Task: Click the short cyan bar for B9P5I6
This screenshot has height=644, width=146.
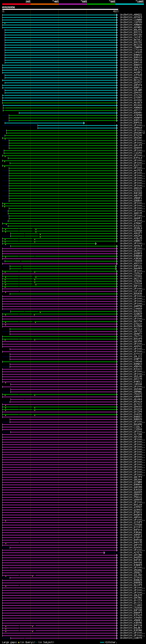Action: tap(45, 123)
